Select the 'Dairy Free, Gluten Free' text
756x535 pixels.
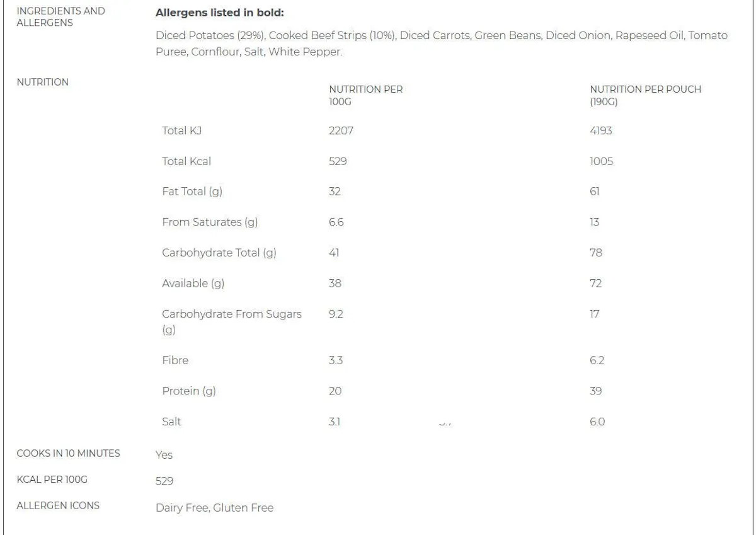(x=215, y=507)
